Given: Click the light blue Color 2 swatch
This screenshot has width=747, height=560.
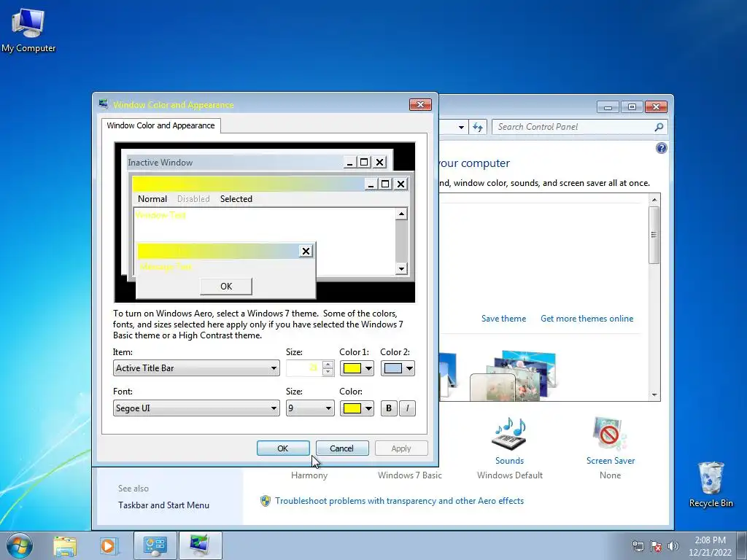Looking at the screenshot, I should pyautogui.click(x=393, y=368).
